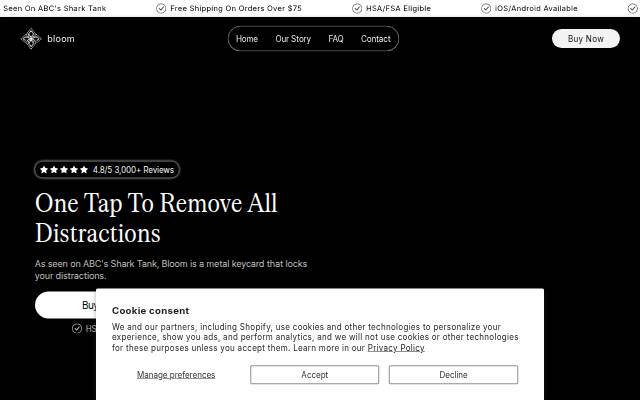Click checkmark icon beside iOS/Android Available

[486, 8]
